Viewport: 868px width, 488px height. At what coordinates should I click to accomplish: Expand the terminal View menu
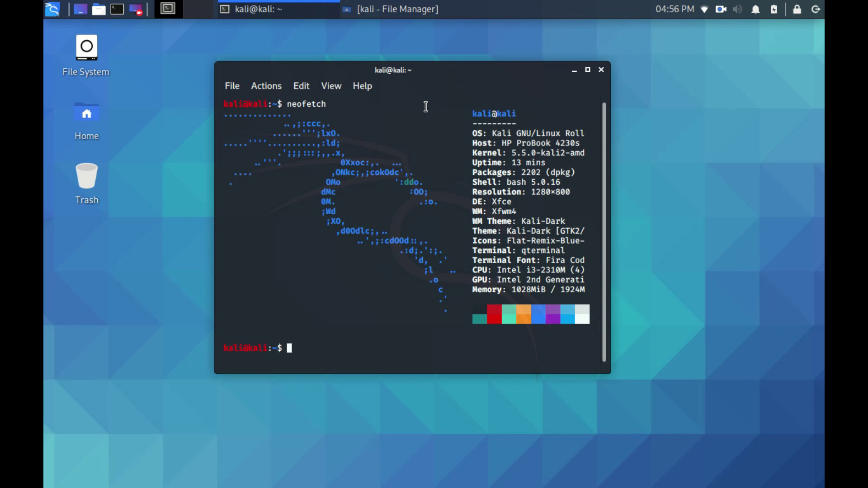pos(331,86)
